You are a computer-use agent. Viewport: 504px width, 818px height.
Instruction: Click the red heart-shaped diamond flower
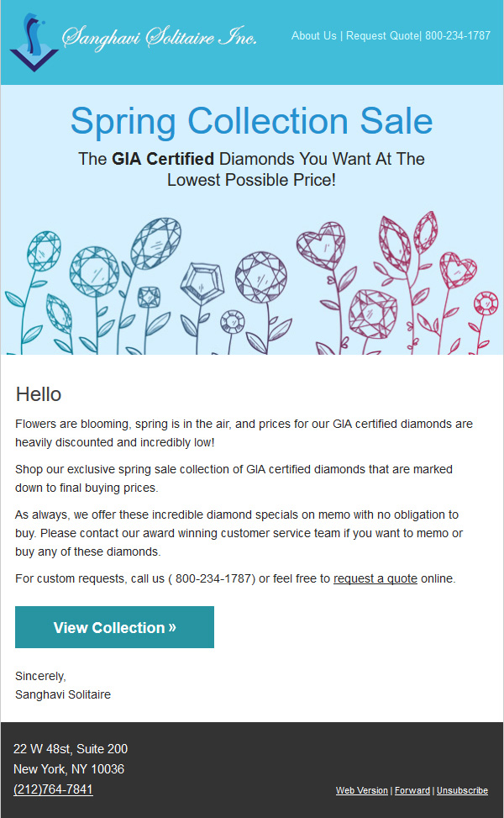click(x=458, y=270)
